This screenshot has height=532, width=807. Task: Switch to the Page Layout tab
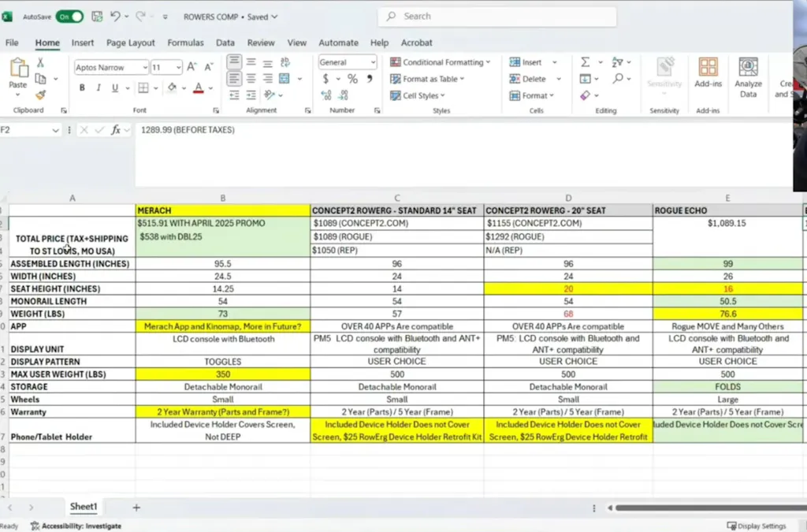(x=131, y=43)
